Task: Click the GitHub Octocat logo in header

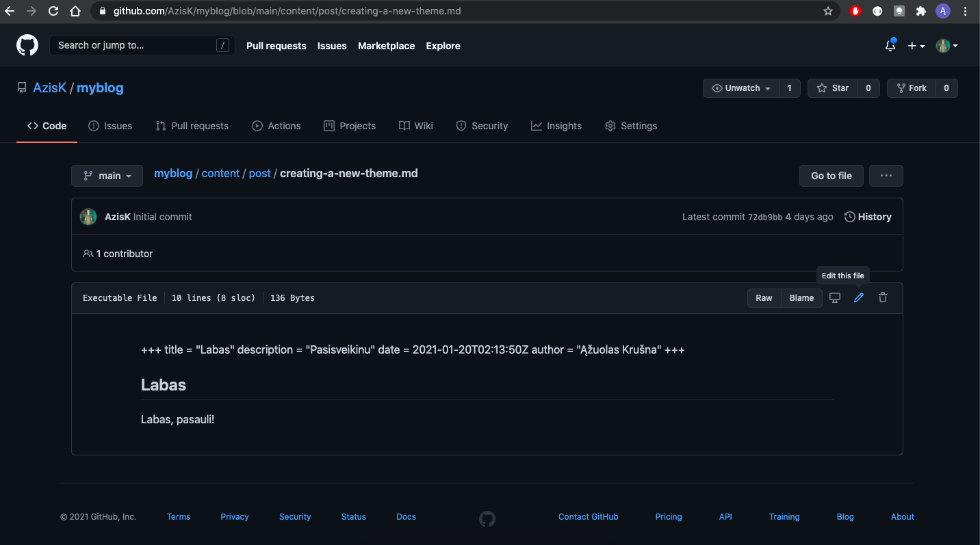Action: (27, 46)
